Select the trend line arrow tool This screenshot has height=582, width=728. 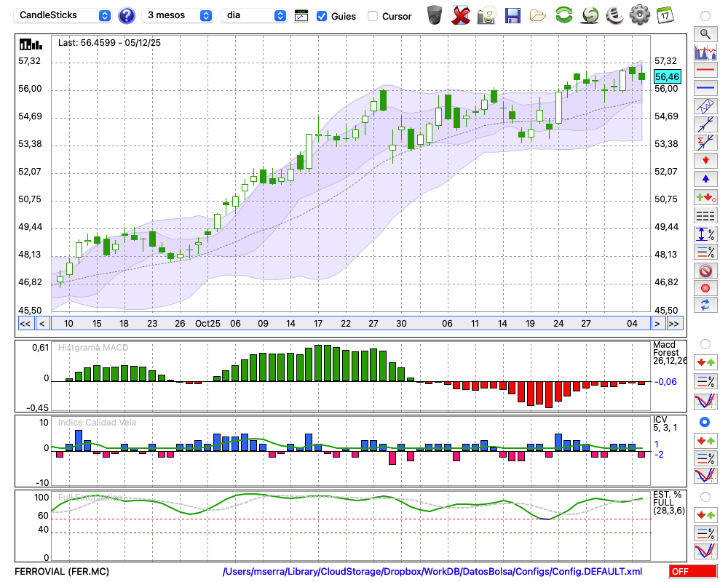coord(705,124)
